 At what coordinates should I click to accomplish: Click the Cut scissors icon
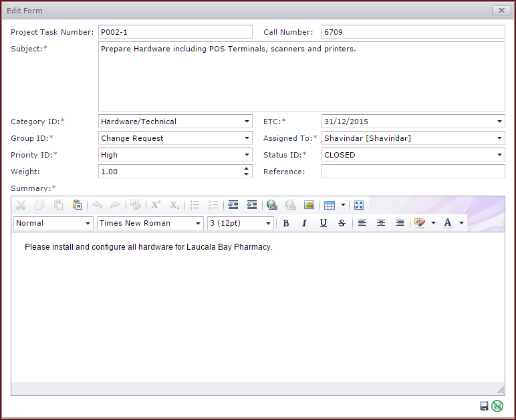[x=21, y=205]
